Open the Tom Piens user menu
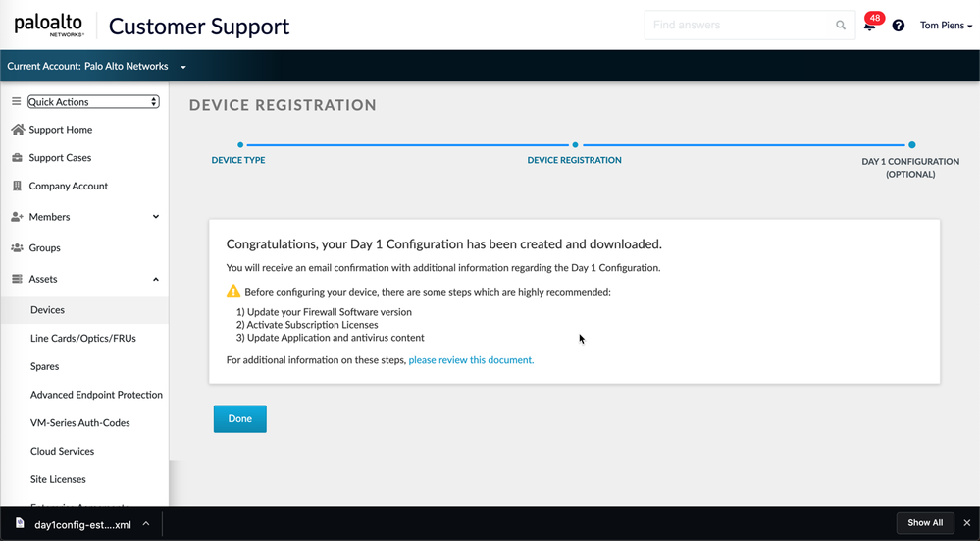The height and width of the screenshot is (541, 980). [946, 26]
